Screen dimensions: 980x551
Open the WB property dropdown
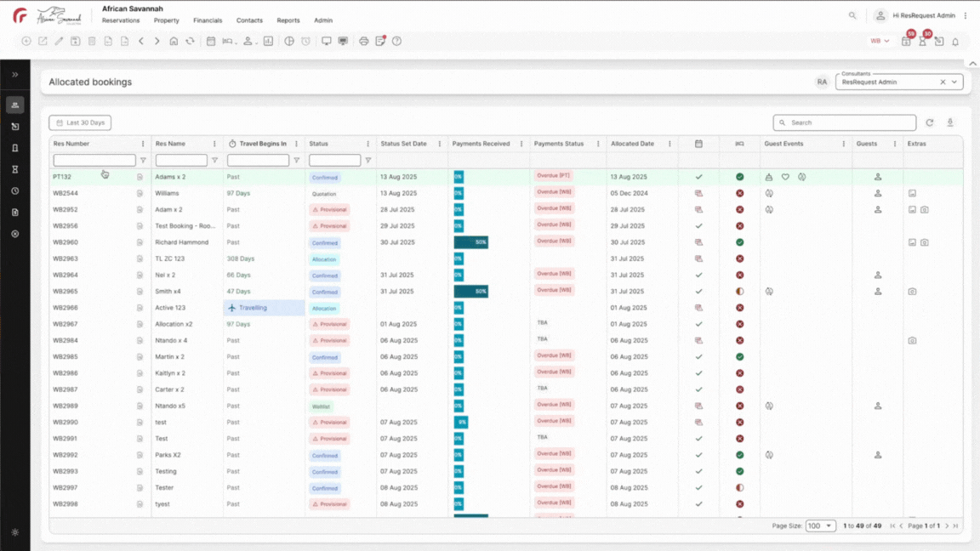click(880, 41)
